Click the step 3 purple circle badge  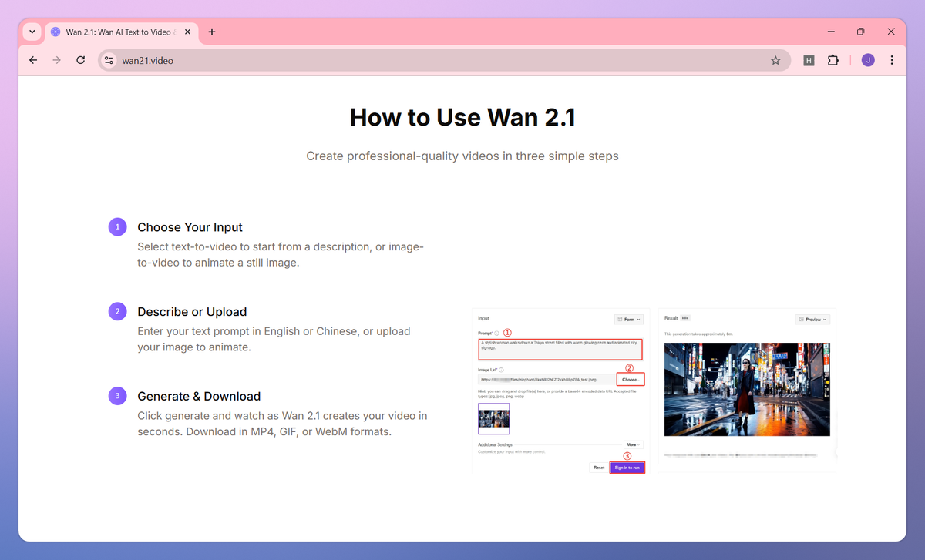117,396
